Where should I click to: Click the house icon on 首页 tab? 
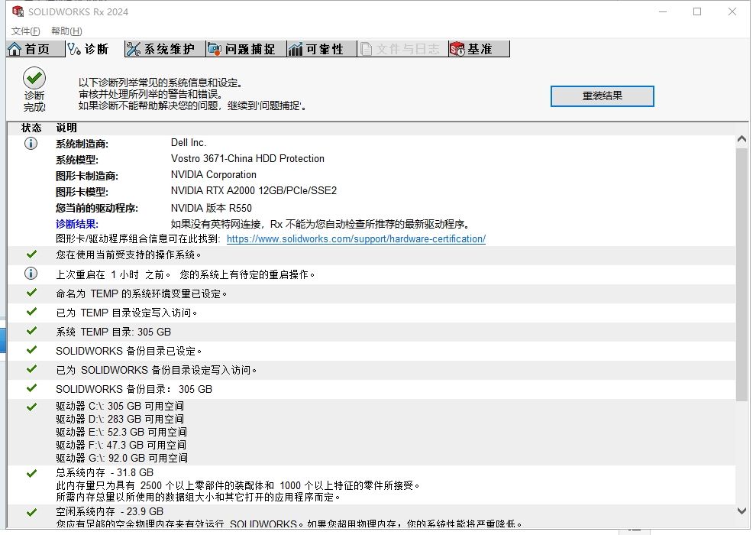point(15,49)
